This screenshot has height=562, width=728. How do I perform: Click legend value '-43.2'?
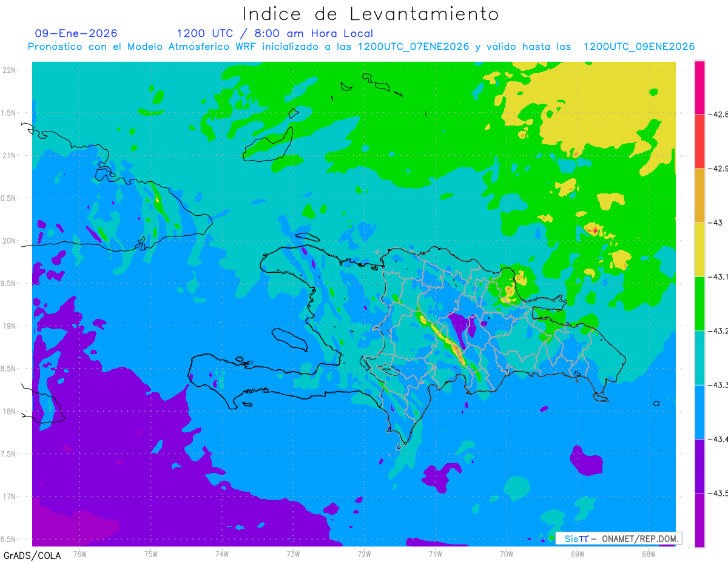pyautogui.click(x=718, y=330)
